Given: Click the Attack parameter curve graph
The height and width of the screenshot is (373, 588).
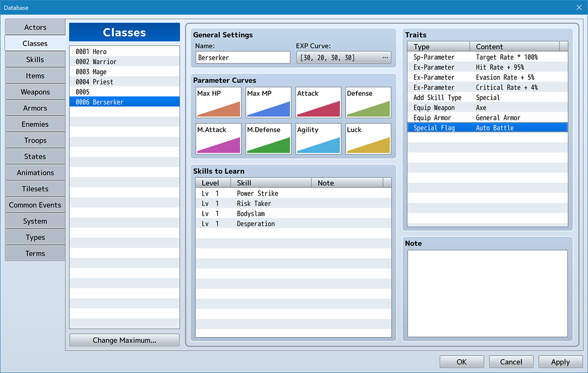Looking at the screenshot, I should pos(318,102).
